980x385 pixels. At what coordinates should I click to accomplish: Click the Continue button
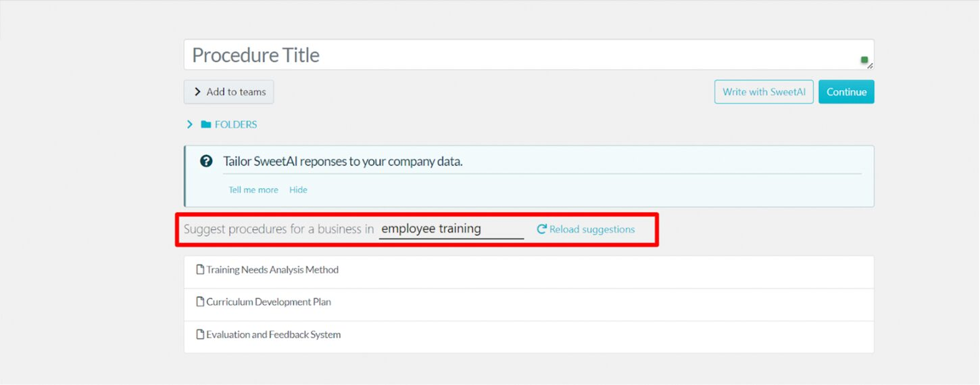846,92
